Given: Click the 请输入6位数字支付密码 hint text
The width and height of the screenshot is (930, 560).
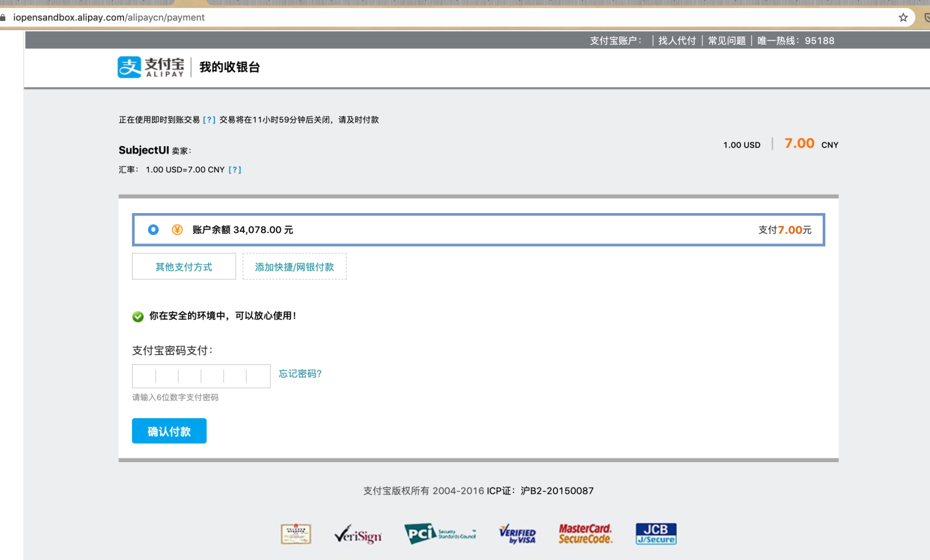Looking at the screenshot, I should (x=175, y=398).
